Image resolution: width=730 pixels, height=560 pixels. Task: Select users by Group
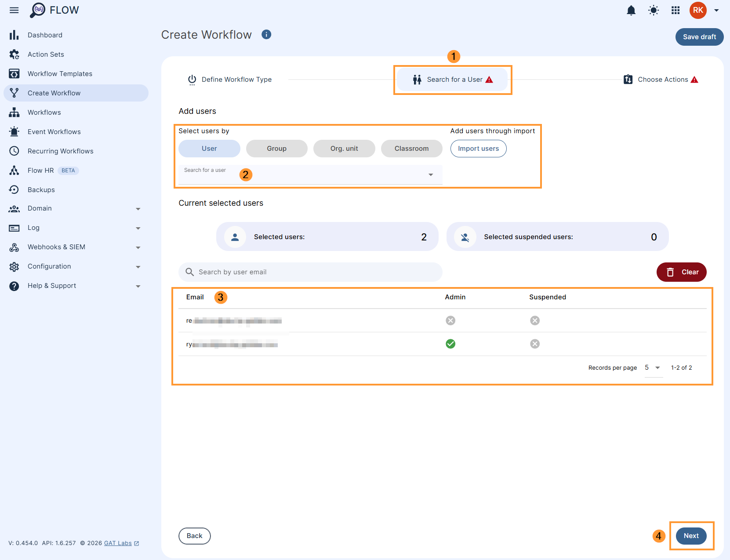point(276,149)
